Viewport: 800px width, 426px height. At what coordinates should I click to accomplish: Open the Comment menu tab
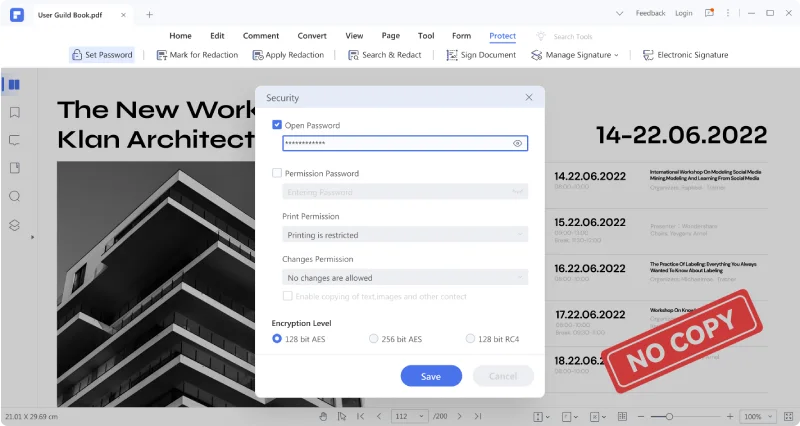[261, 36]
